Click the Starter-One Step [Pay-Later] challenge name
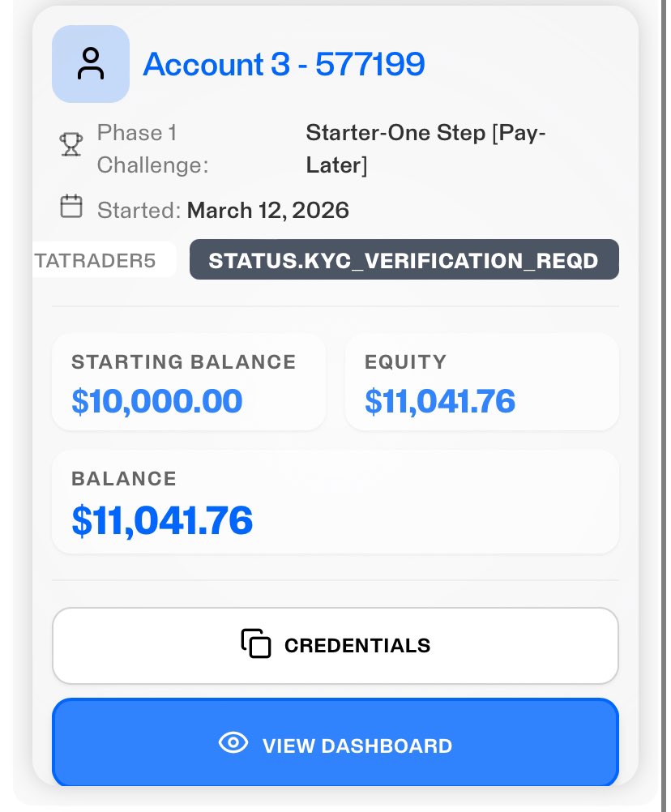 [425, 149]
